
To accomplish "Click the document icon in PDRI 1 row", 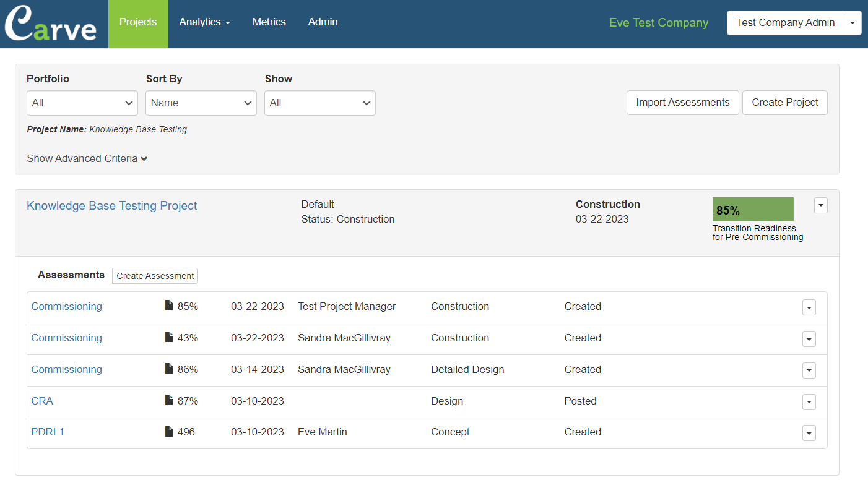I will pos(169,431).
